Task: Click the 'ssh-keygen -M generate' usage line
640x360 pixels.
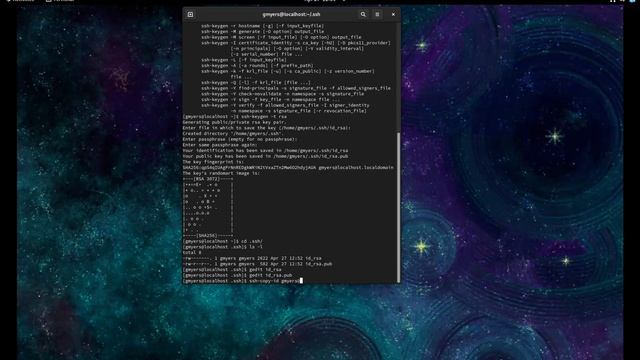Action: pos(262,31)
